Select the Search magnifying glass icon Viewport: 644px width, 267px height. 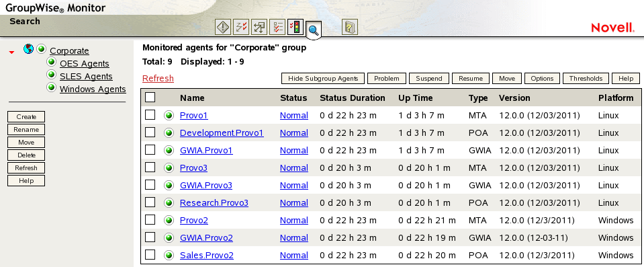(x=314, y=30)
